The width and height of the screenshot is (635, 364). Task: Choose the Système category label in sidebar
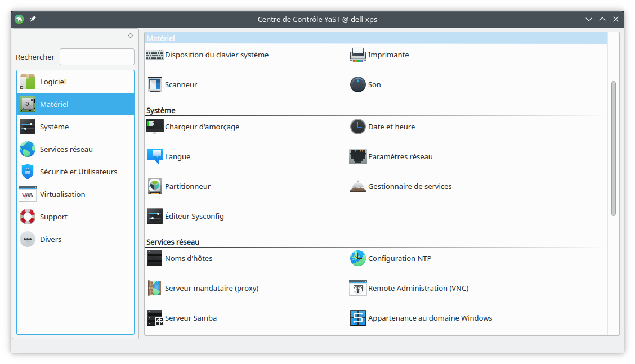point(54,127)
